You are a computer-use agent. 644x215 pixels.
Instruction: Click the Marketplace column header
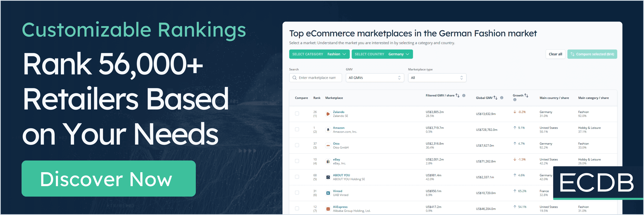(334, 98)
